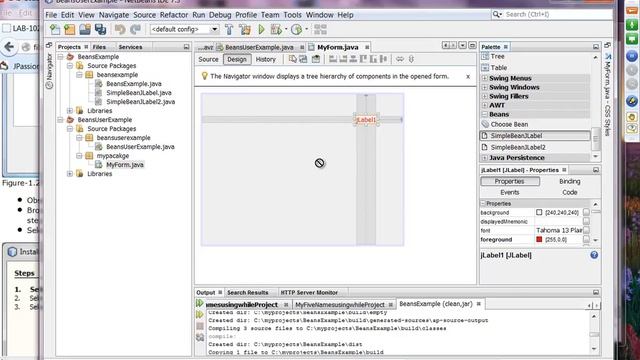Toggle Selection Mode in the form designer

pos(293,59)
